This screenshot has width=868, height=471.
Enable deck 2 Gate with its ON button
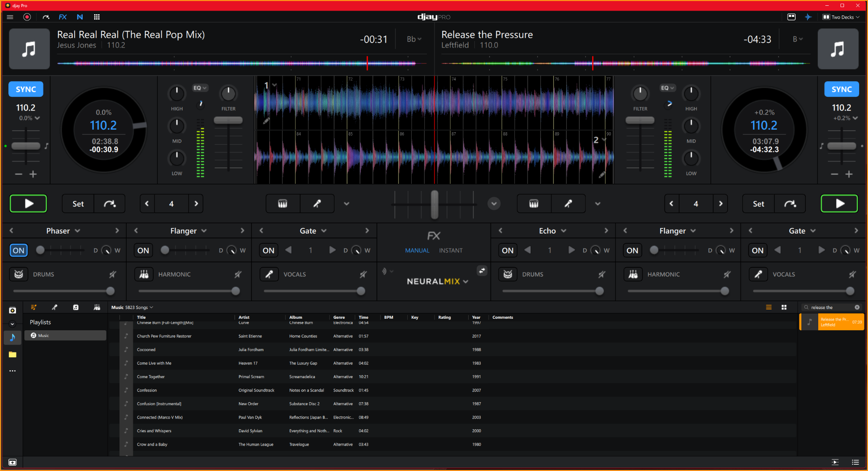[x=758, y=250]
